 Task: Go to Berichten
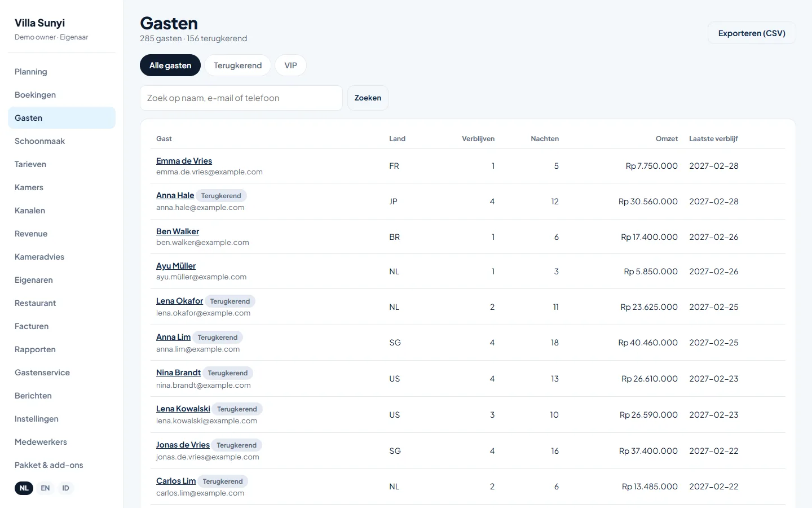coord(61,396)
